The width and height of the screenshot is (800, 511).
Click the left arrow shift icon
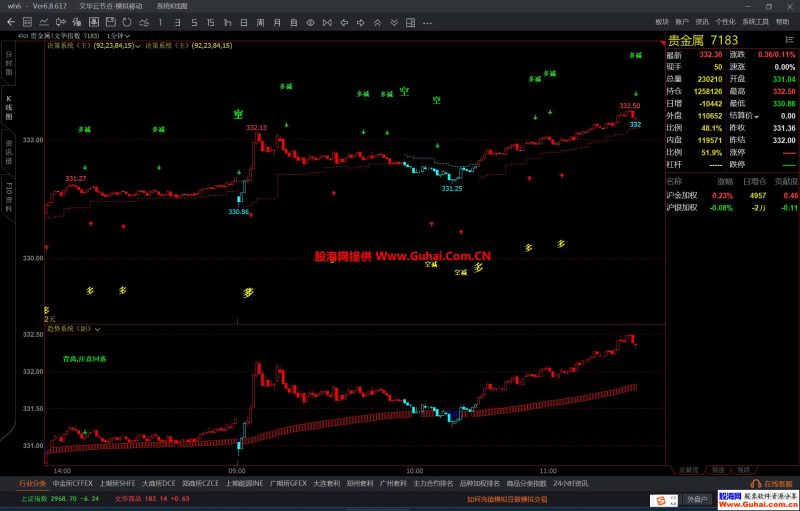tap(344, 22)
